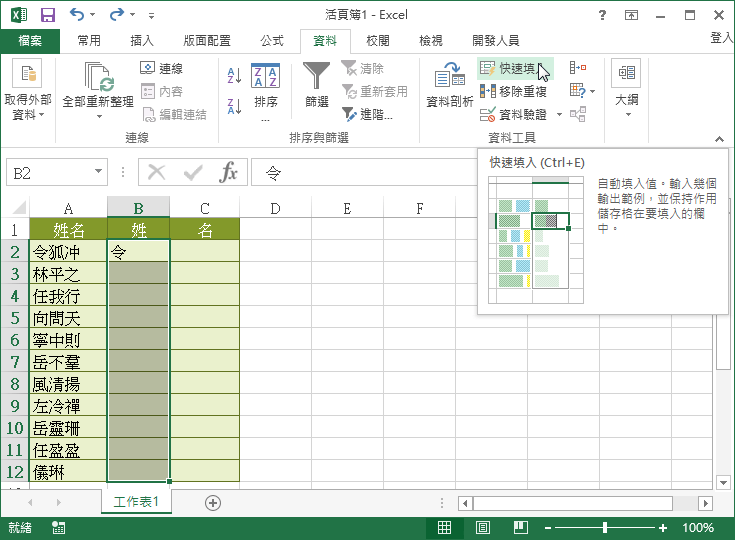
Task: Redo the last action
Action: 117,15
